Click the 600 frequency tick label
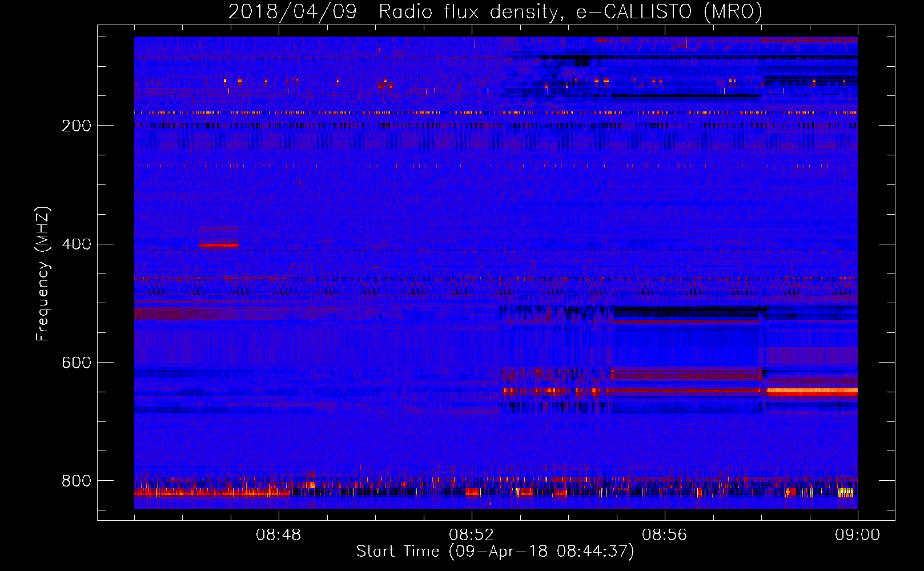This screenshot has width=924, height=571. pyautogui.click(x=77, y=363)
